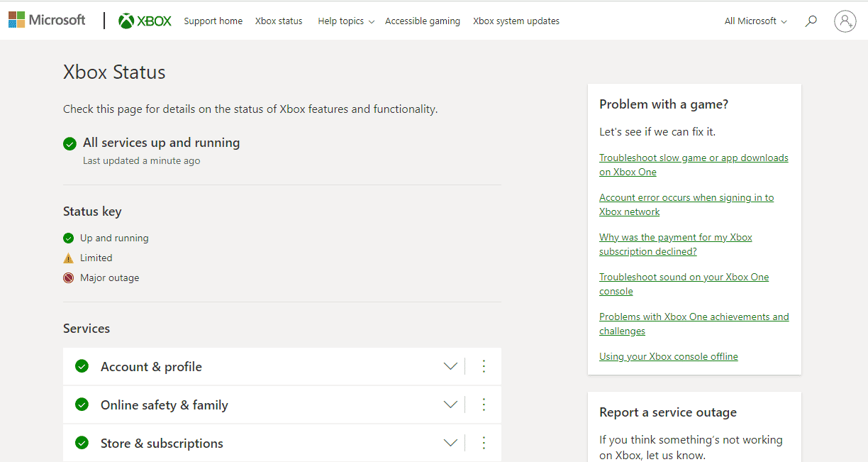Click the Let's see if we can fix it text

tap(657, 132)
